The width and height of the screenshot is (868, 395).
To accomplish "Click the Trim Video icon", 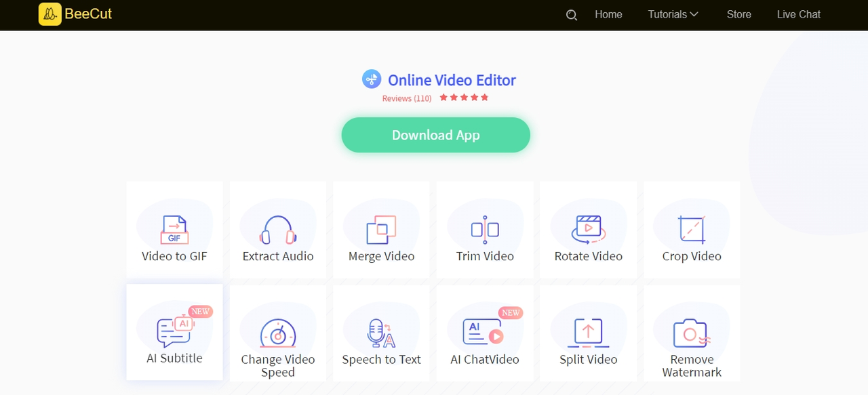I will pos(485,230).
